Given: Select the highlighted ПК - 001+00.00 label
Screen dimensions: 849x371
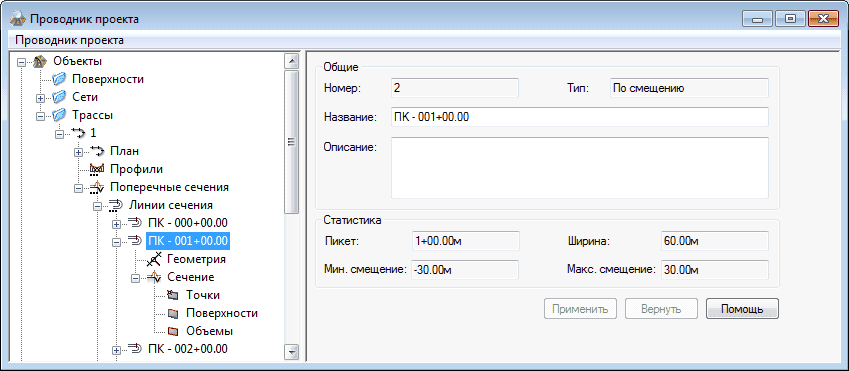Looking at the screenshot, I should pyautogui.click(x=188, y=241).
